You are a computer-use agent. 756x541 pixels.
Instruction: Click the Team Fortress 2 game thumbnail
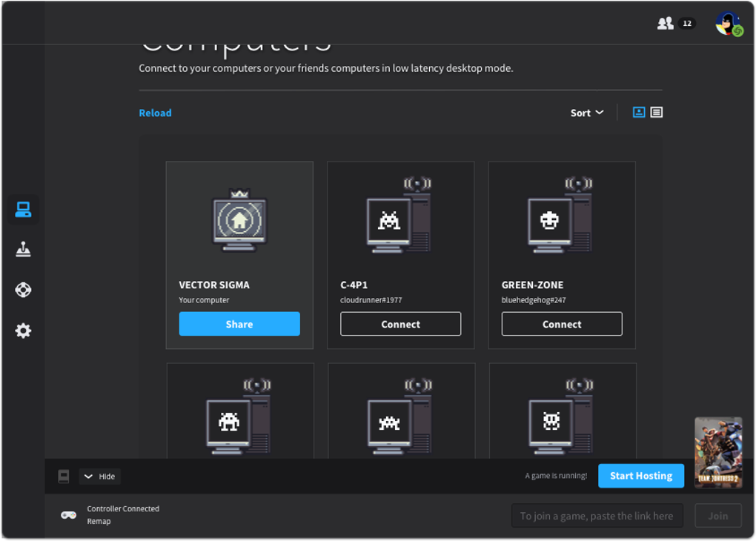click(x=717, y=452)
